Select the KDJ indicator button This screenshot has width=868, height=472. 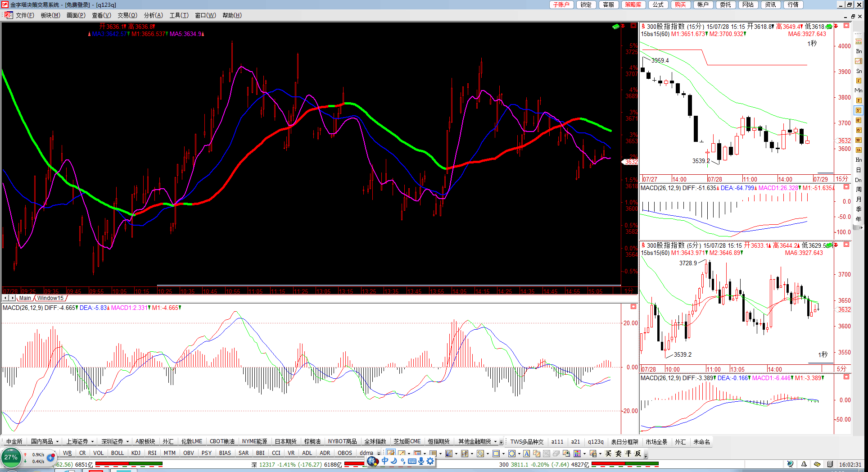point(136,453)
